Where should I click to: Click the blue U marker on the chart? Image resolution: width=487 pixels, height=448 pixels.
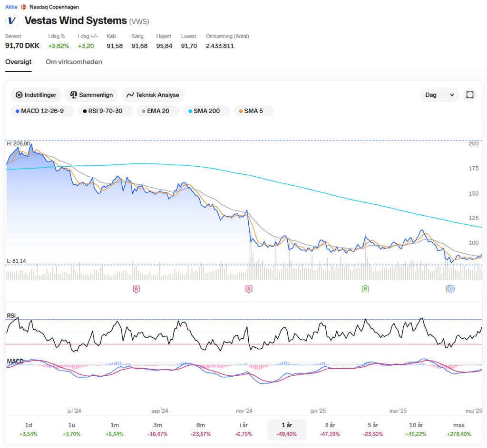click(451, 289)
